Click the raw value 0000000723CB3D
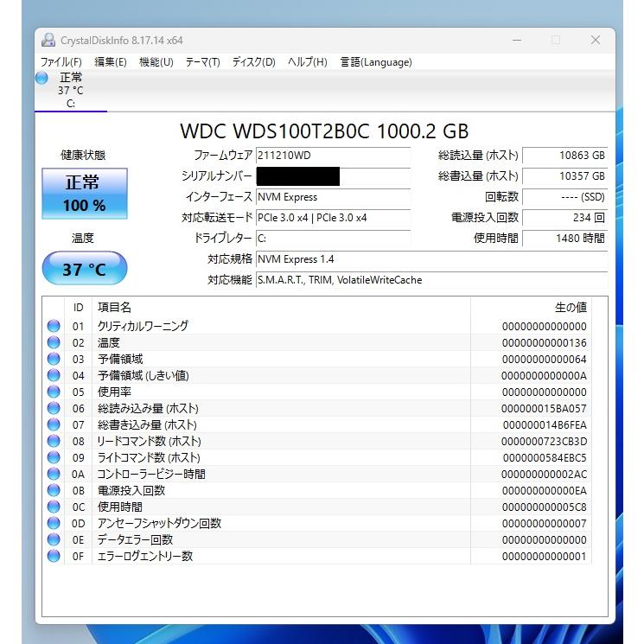Viewport: 644px width, 644px height. click(545, 442)
